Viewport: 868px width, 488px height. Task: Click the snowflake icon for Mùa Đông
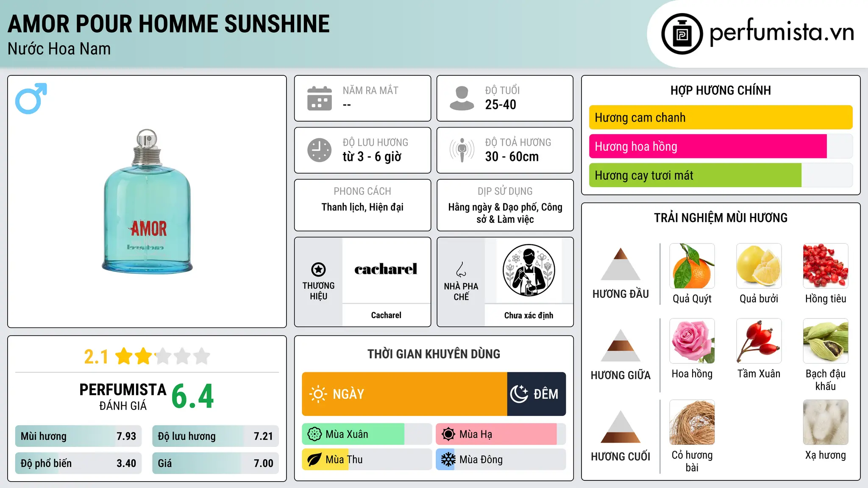448,460
